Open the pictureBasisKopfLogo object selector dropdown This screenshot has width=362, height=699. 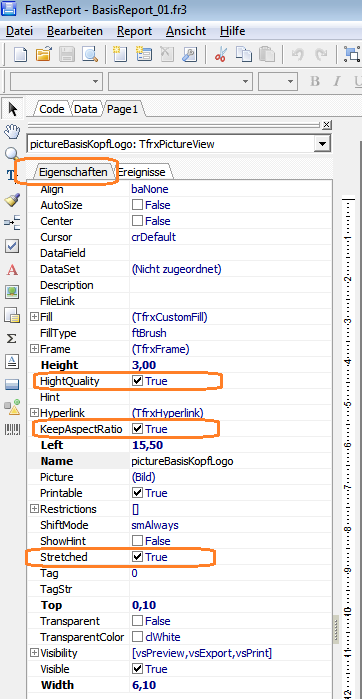[x=322, y=144]
